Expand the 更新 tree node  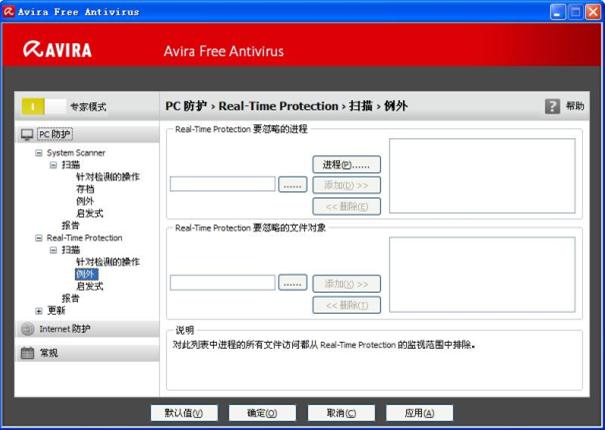pyautogui.click(x=39, y=311)
